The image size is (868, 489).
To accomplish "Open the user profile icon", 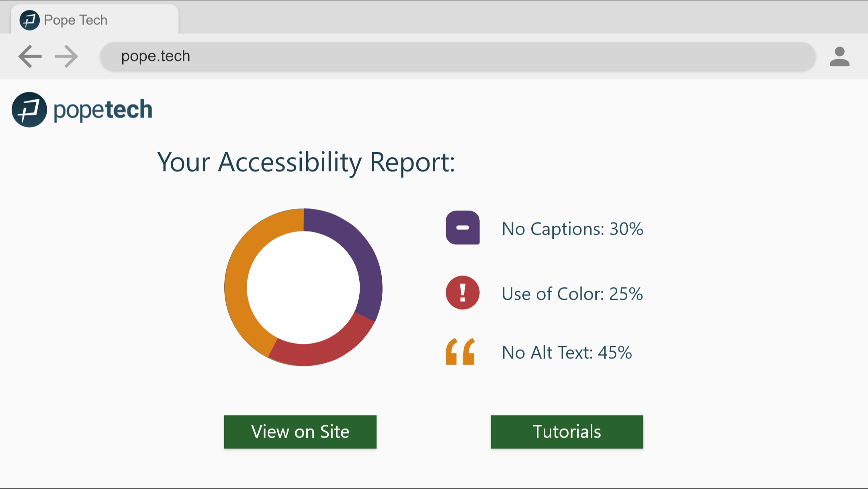I will click(x=839, y=57).
